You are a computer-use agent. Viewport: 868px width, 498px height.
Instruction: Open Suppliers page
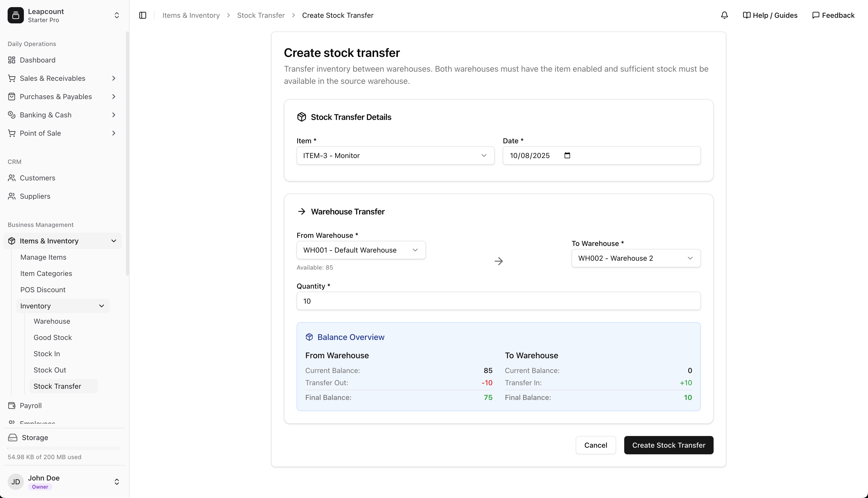tap(35, 196)
